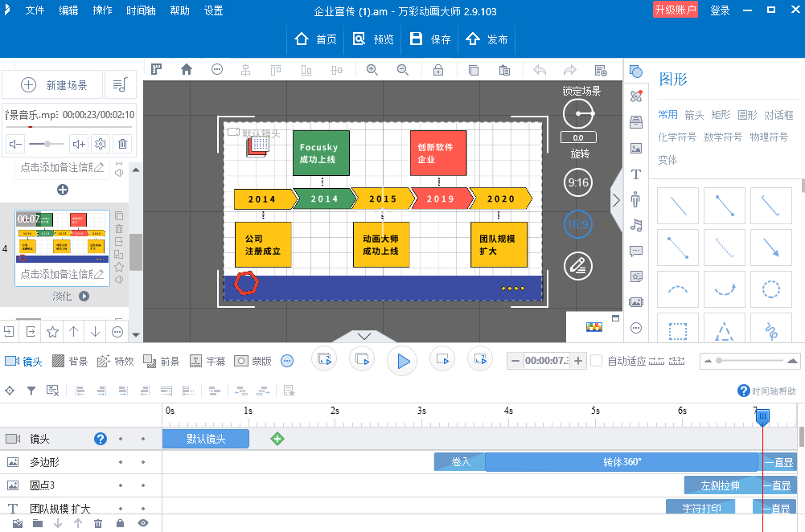Viewport: 805px width, 532px height.
Task: Click 发布 to publish
Action: click(487, 39)
